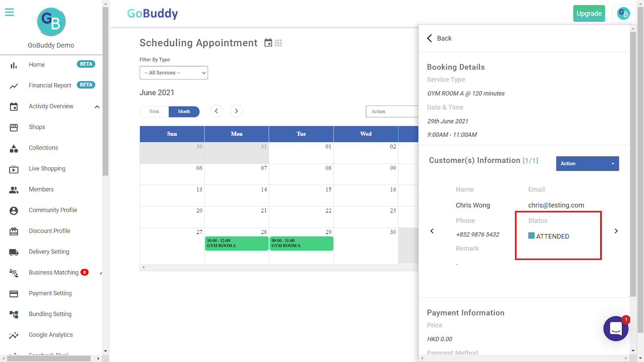Click the Financial Report BETA badge

86,85
